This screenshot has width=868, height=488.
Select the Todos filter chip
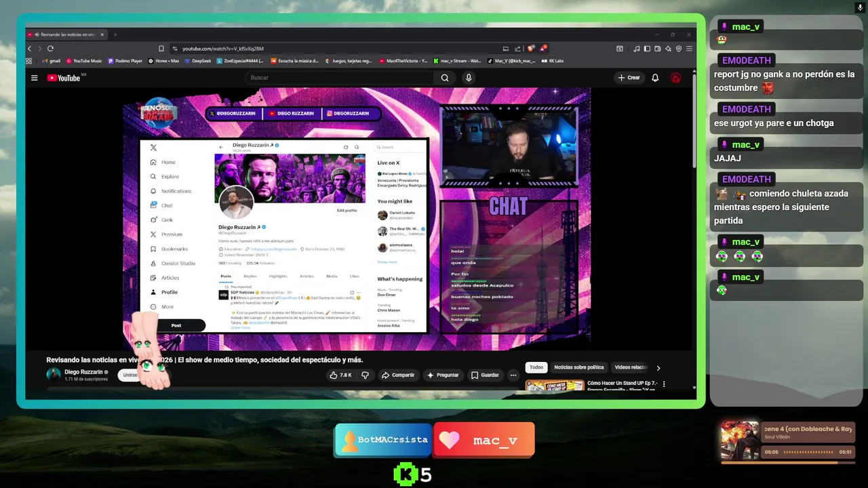click(536, 367)
